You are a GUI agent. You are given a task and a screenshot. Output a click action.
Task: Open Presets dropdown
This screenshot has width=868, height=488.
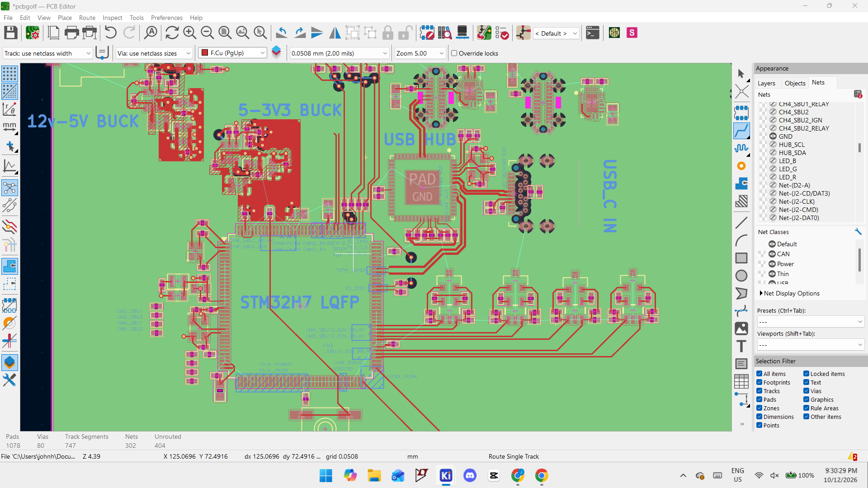[810, 322]
